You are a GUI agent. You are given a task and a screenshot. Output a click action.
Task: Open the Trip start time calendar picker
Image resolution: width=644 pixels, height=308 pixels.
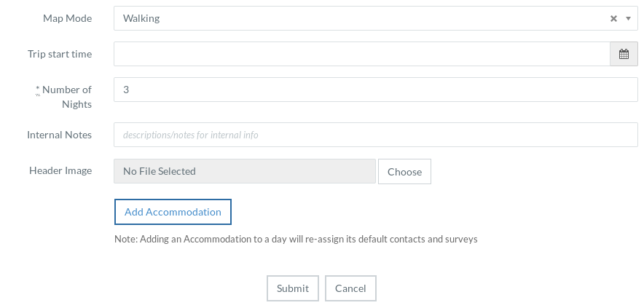click(x=624, y=54)
